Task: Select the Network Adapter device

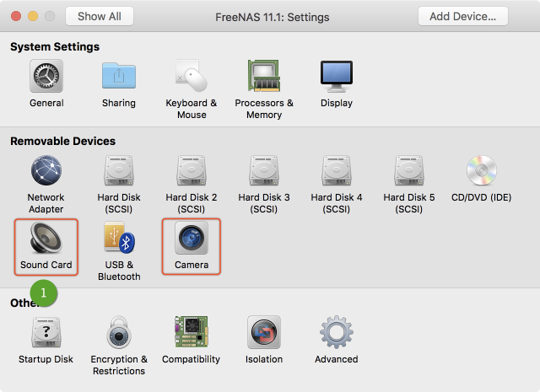Action: pyautogui.click(x=46, y=172)
